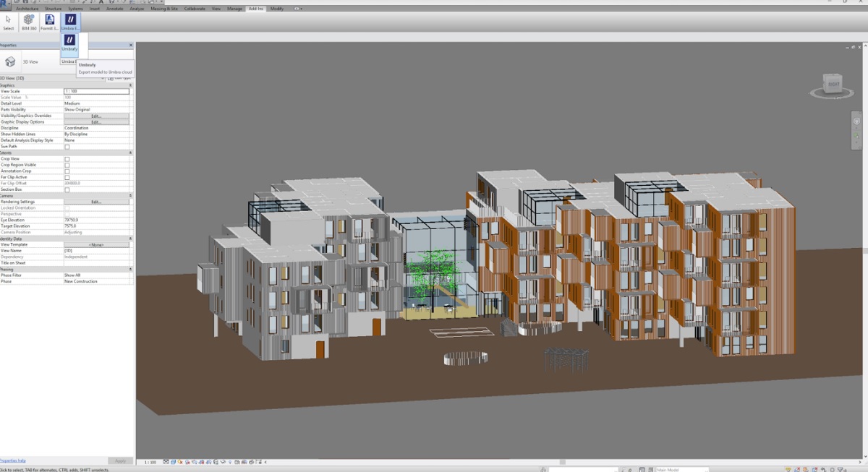Image resolution: width=868 pixels, height=472 pixels.
Task: Click Edit for Visibility/Graphics Overrides
Action: [96, 116]
